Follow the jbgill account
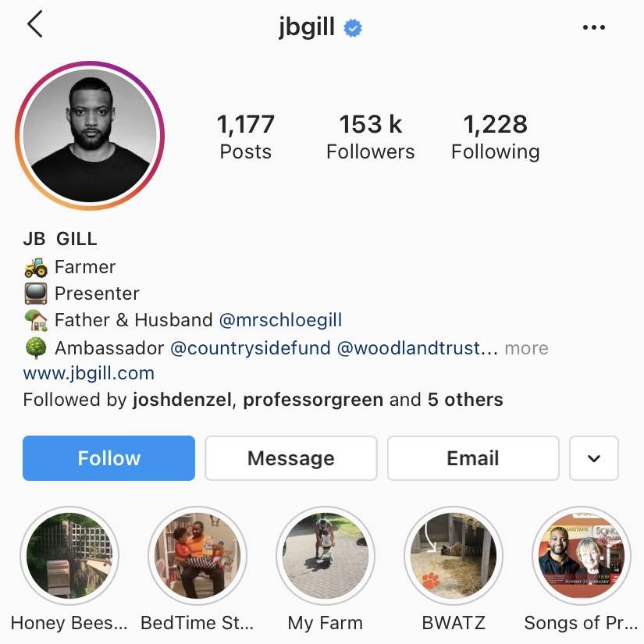 click(x=109, y=458)
